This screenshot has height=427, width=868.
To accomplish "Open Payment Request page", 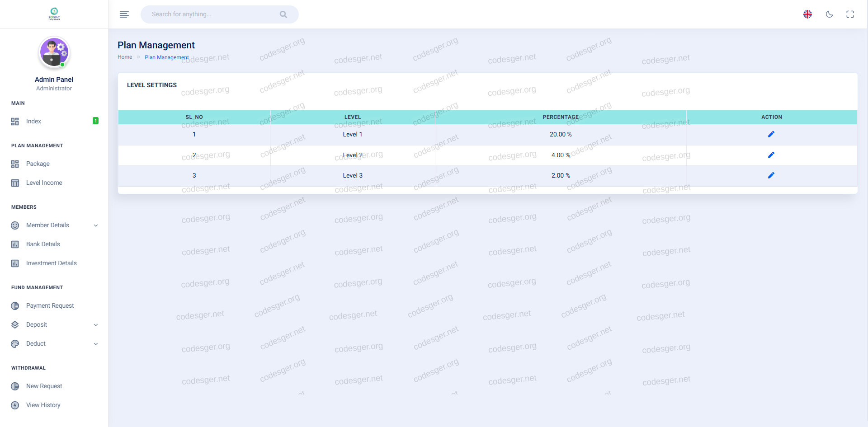I will (x=50, y=306).
